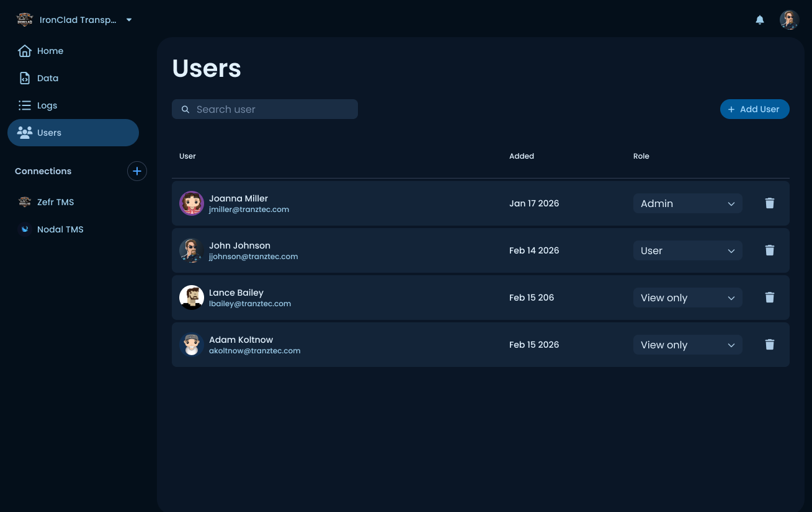Expand the IronClad organization switcher arrow
Image resolution: width=812 pixels, height=512 pixels.
point(129,20)
